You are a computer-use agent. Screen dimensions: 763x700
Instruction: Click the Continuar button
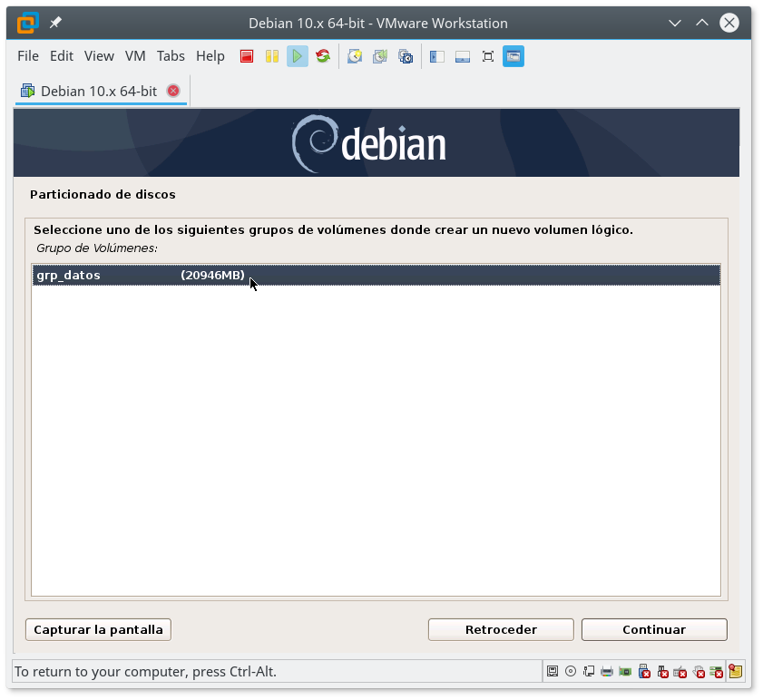click(654, 630)
